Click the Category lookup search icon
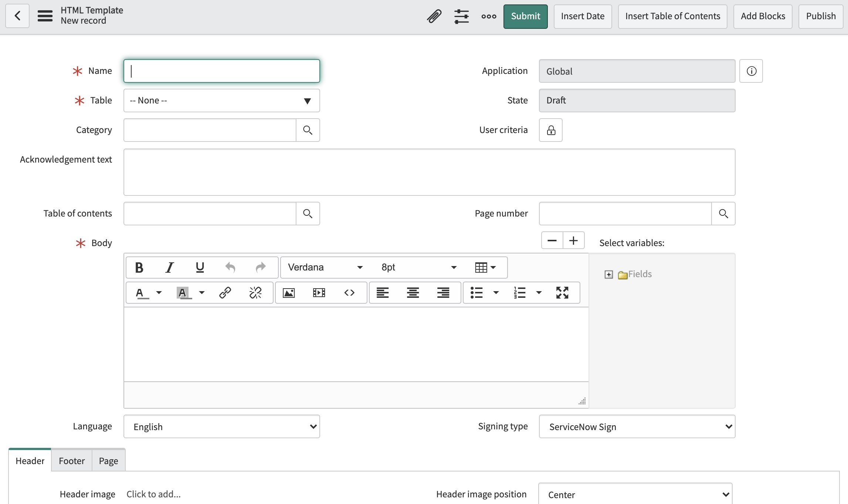Viewport: 848px width, 504px height. [308, 130]
